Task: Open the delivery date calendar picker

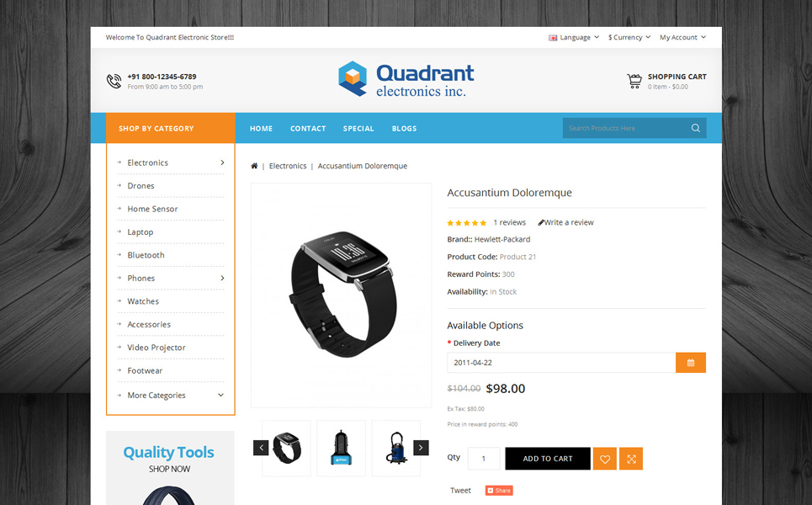Action: (x=690, y=363)
